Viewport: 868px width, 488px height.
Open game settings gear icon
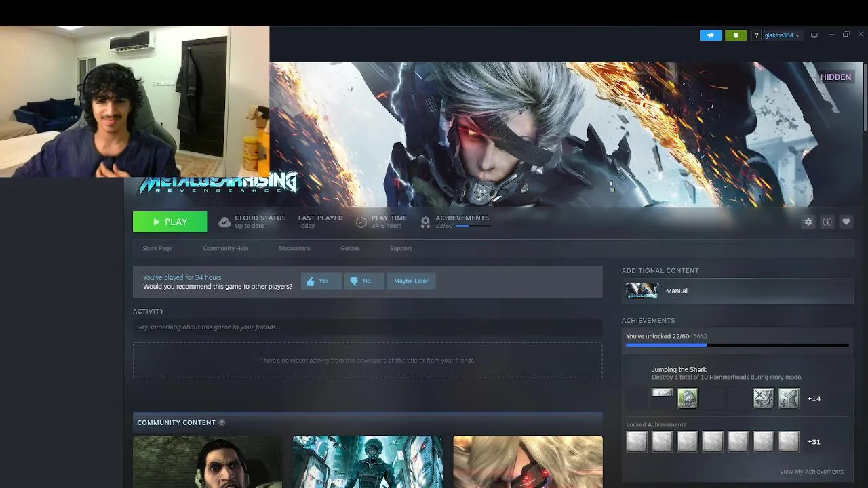808,222
